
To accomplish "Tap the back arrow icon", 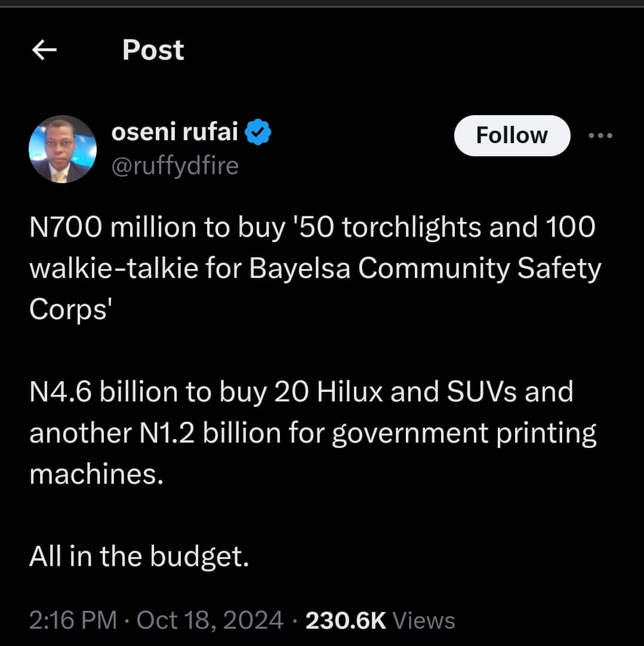I will (44, 51).
